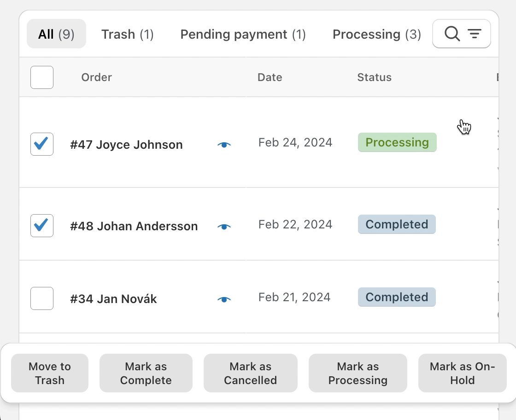This screenshot has height=420, width=516.
Task: Open the filter options
Action: click(475, 33)
